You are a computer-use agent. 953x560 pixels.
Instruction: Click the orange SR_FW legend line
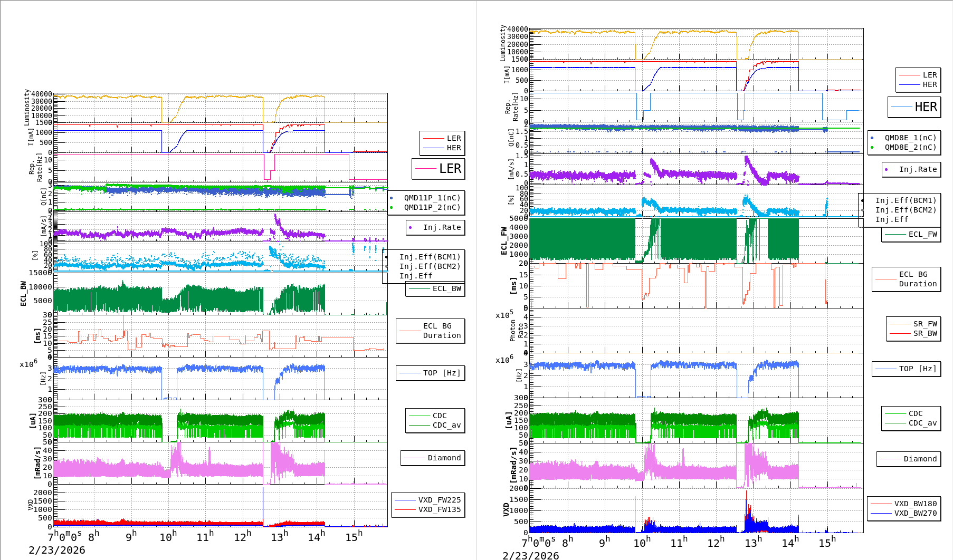(x=900, y=324)
